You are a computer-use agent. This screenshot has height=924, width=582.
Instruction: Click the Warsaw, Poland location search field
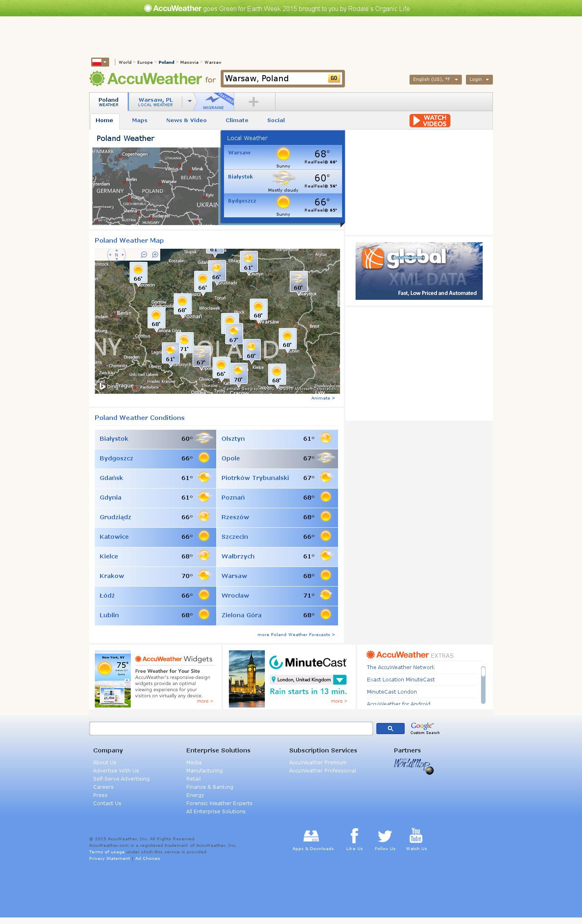click(x=274, y=78)
